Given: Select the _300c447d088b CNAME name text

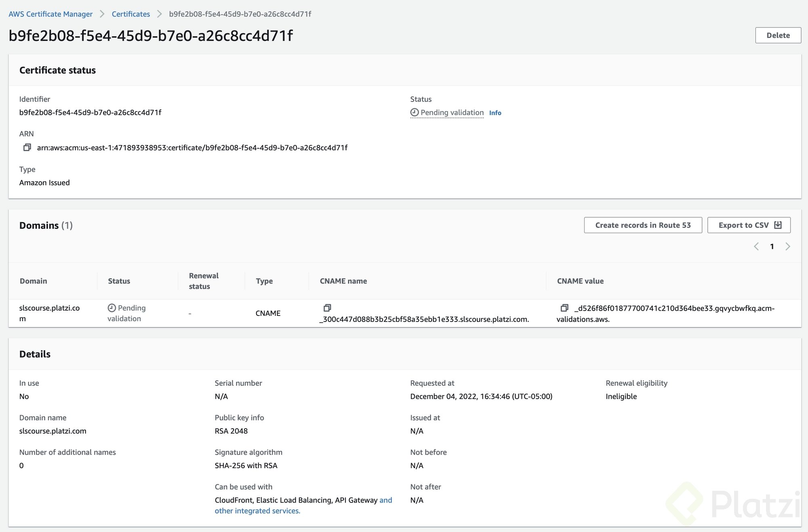Looking at the screenshot, I should 424,319.
